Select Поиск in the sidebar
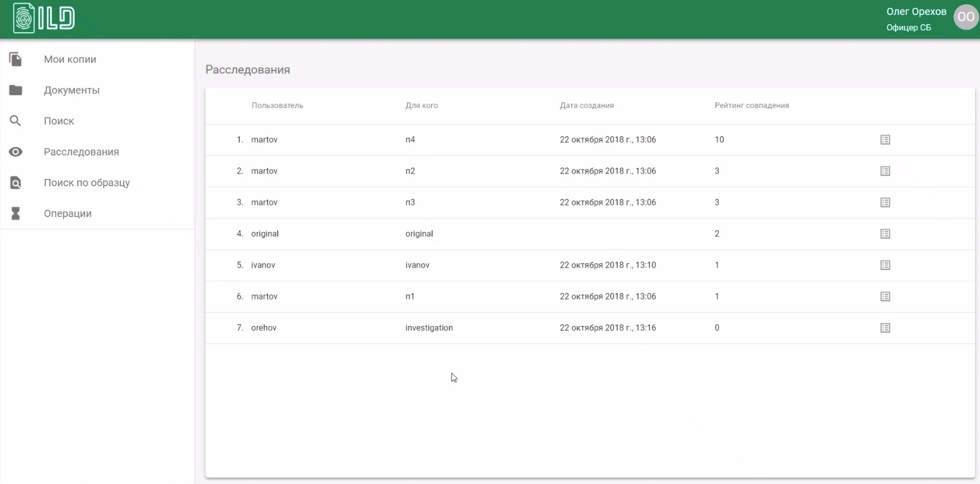This screenshot has height=484, width=980. (59, 121)
